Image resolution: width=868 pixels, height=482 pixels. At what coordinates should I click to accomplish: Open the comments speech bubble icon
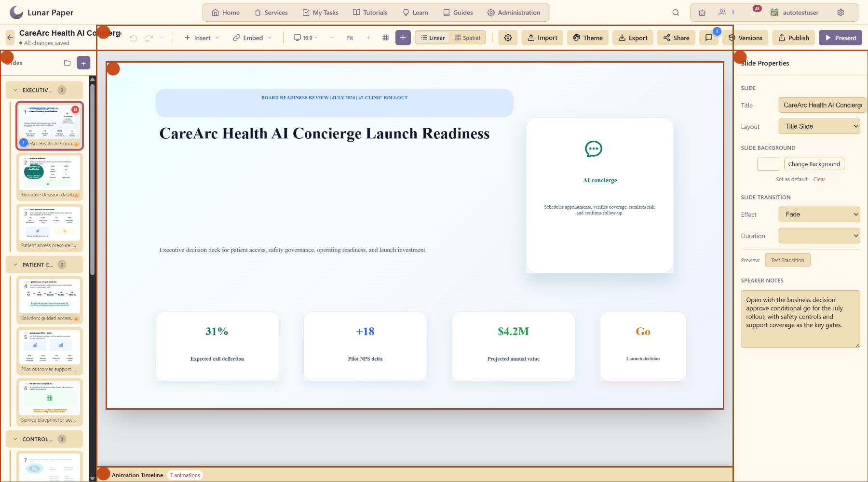709,38
